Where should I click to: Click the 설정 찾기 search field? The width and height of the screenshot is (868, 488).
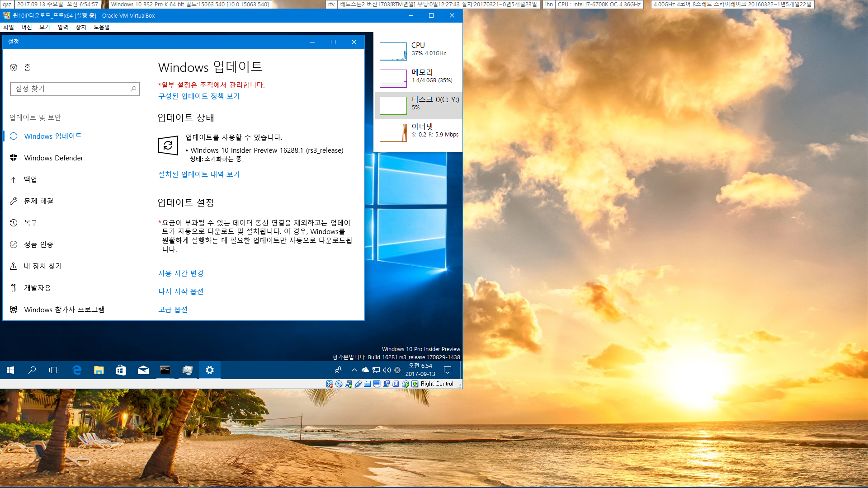(x=75, y=89)
